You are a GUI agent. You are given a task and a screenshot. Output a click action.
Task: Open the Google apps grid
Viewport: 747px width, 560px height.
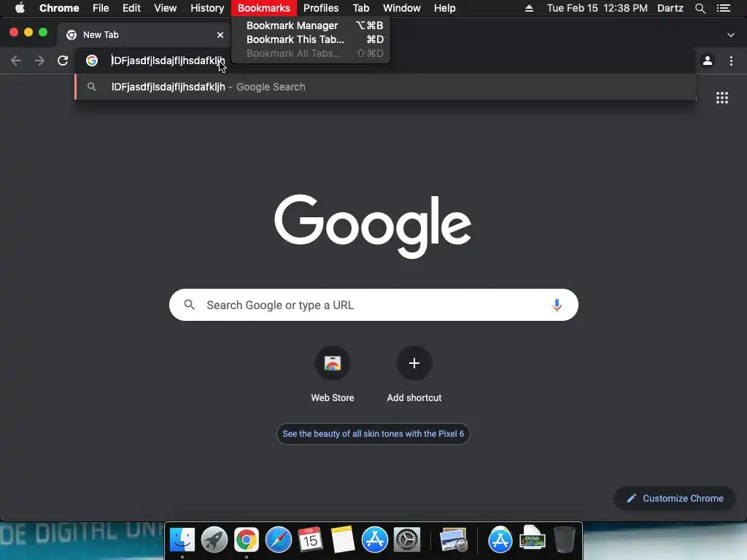click(721, 98)
